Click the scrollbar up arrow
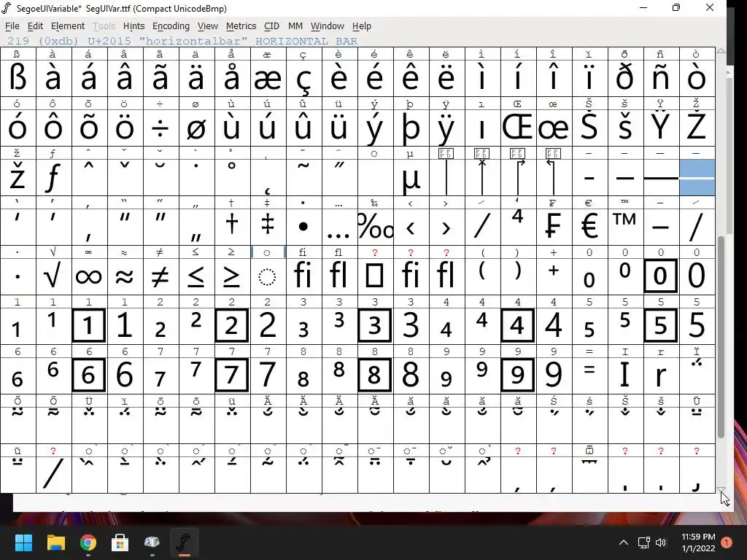Screen dimensions: 747x560 click(x=721, y=50)
